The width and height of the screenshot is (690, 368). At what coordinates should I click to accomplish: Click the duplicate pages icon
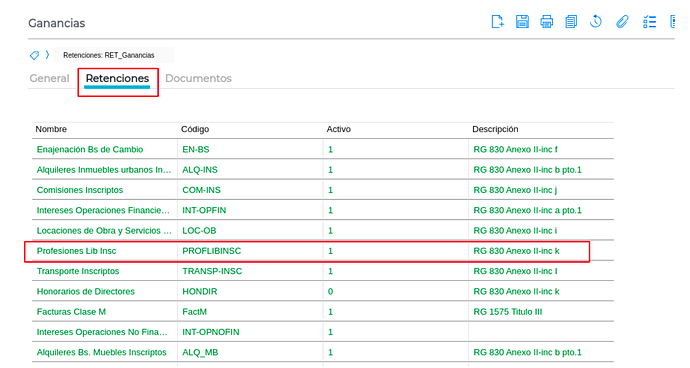point(571,22)
